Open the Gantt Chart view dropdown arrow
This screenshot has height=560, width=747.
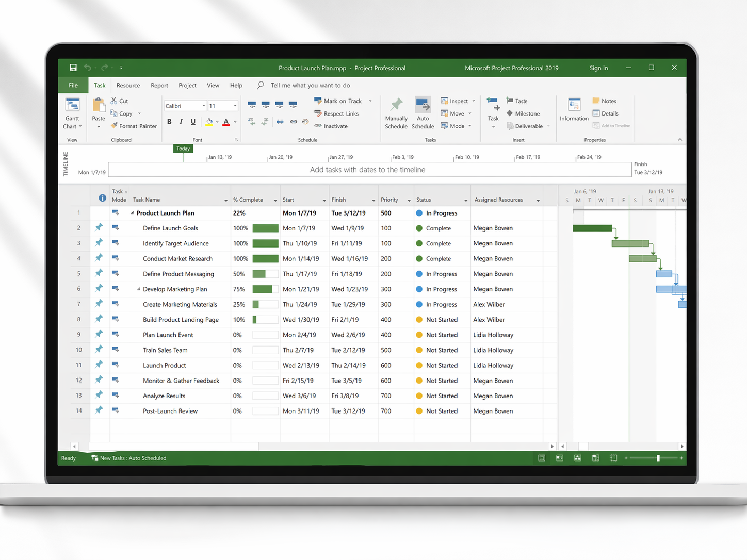[80, 126]
